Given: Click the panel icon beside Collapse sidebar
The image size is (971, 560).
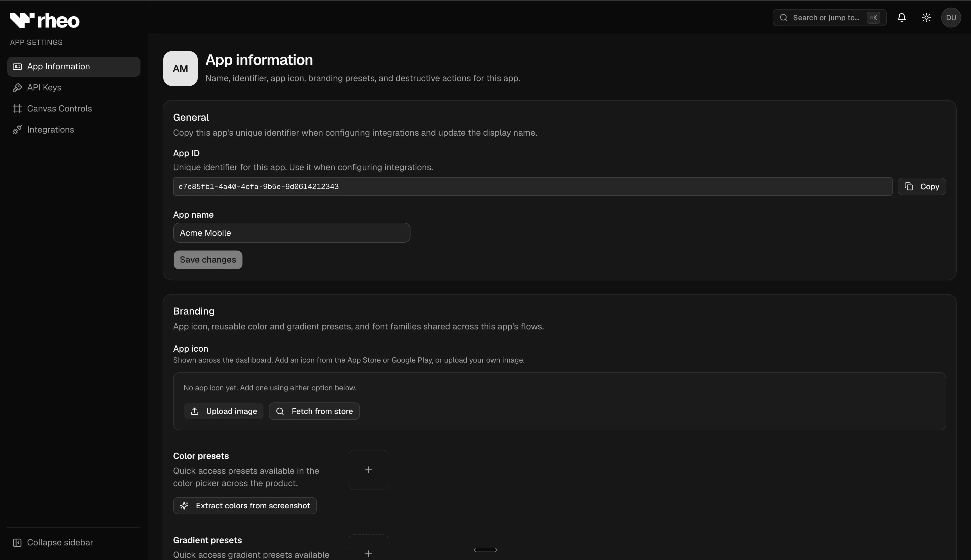Looking at the screenshot, I should pyautogui.click(x=17, y=542).
